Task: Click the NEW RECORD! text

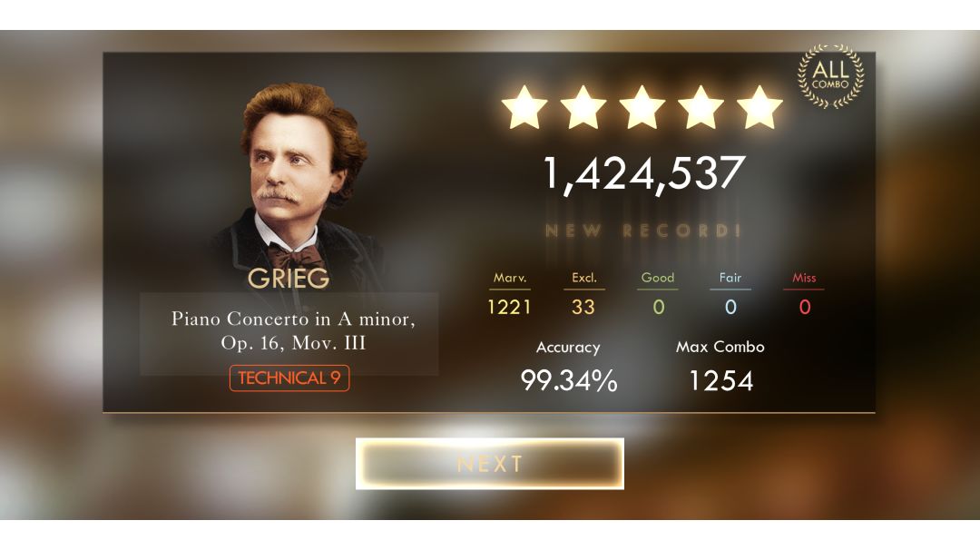Action: [x=643, y=231]
